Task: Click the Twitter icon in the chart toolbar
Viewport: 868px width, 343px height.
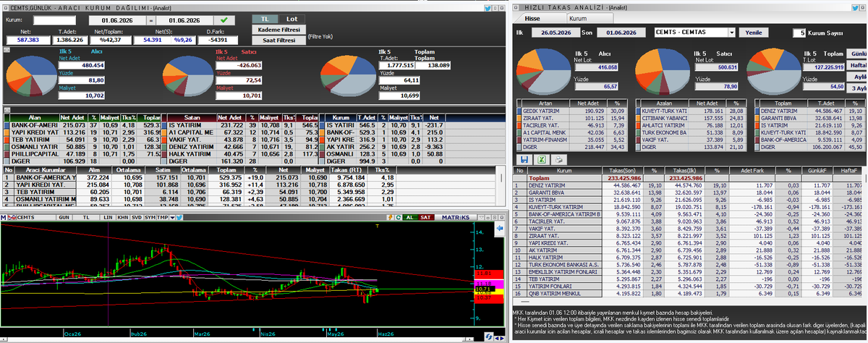Action: (179, 217)
